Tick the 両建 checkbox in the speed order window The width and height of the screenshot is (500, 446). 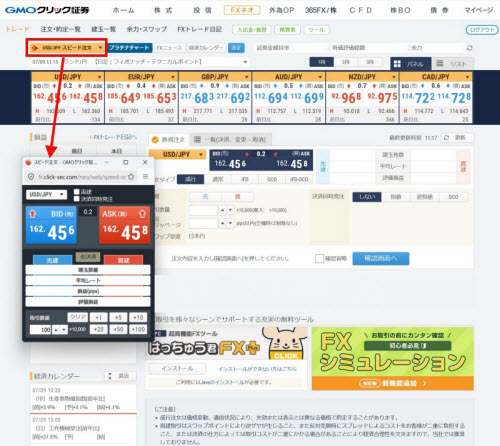pyautogui.click(x=77, y=192)
